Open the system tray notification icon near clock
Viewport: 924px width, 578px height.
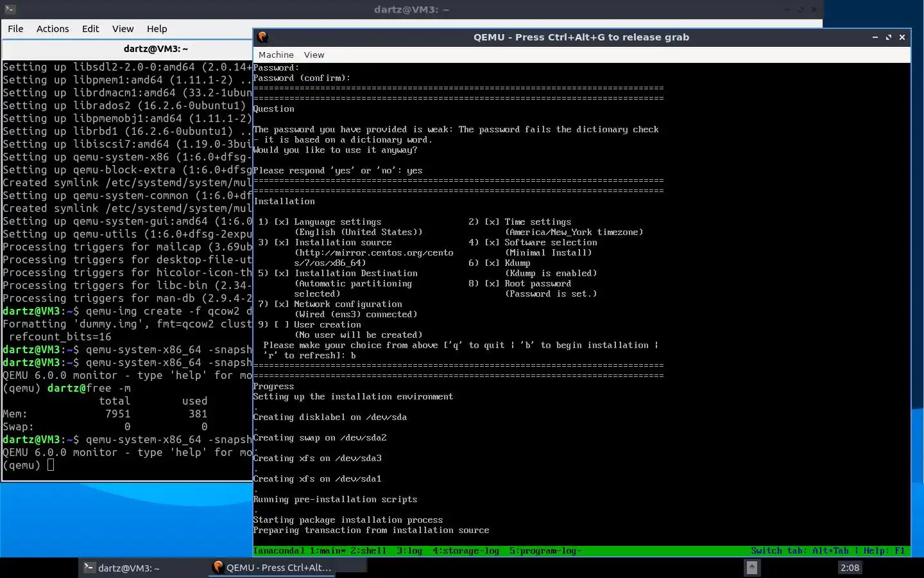click(751, 568)
